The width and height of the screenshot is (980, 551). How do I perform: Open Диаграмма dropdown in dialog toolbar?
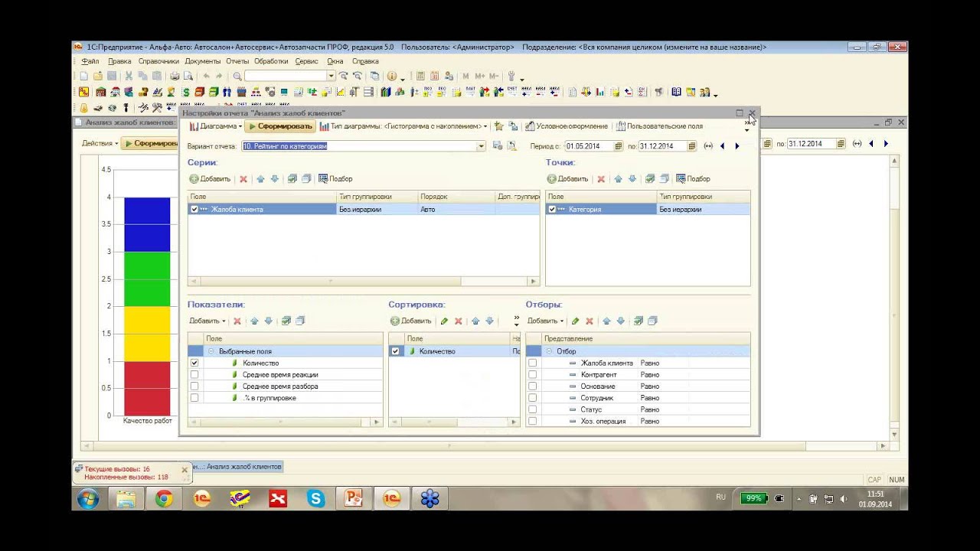click(x=215, y=126)
